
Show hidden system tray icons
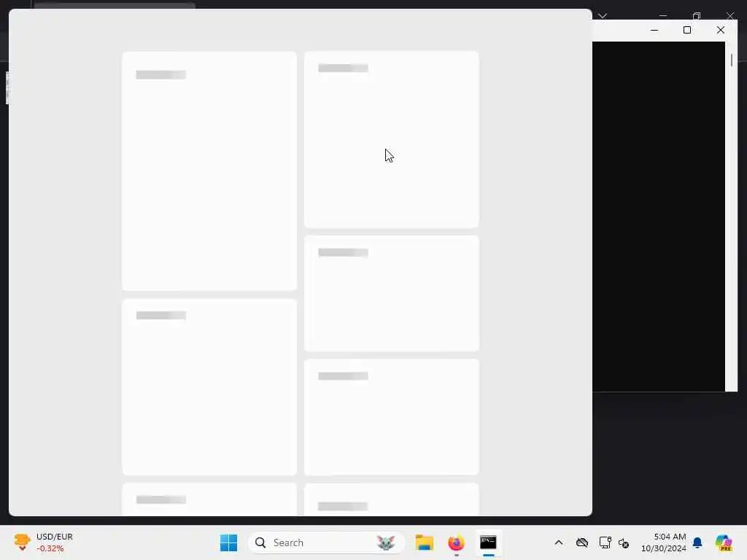tap(559, 542)
